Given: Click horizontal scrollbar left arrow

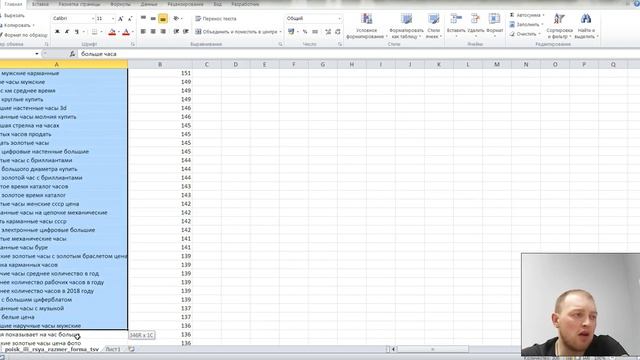Looking at the screenshot, I should (393, 349).
